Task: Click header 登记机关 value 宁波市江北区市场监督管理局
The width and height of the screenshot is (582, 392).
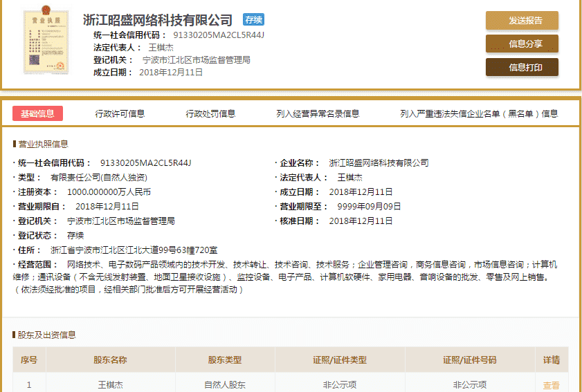Action: 197,59
